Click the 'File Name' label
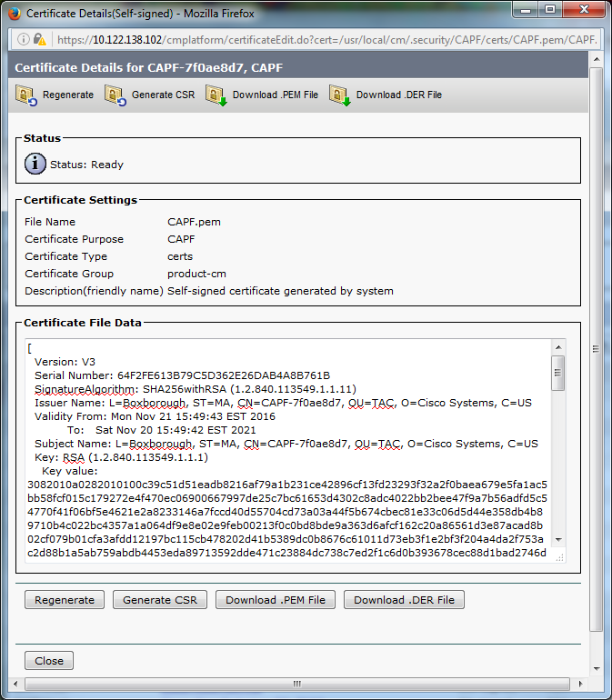The image size is (612, 700). pyautogui.click(x=50, y=222)
